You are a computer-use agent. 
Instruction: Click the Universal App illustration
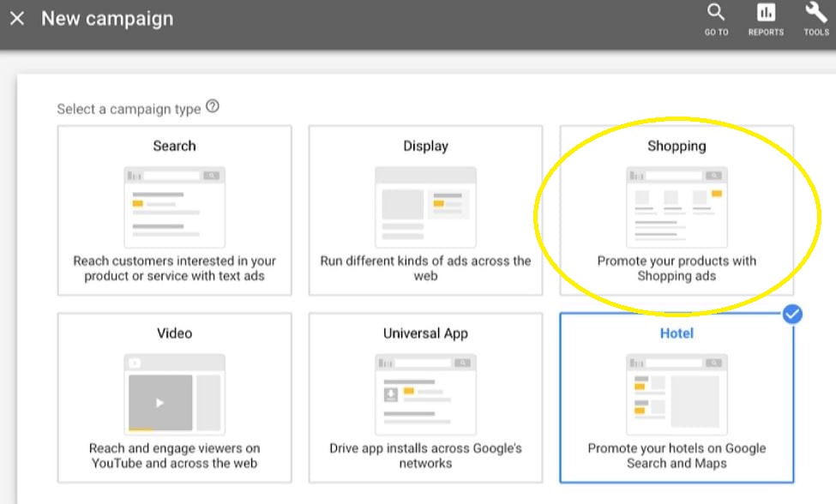(425, 395)
